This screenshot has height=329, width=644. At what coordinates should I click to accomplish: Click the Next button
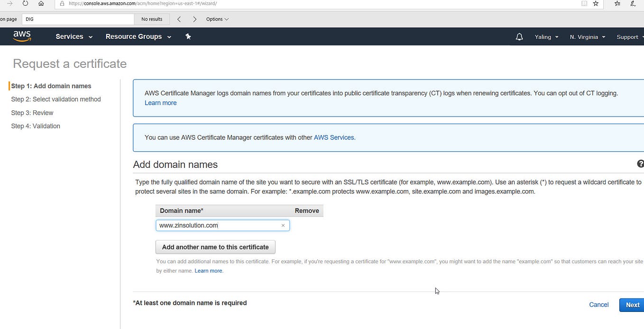633,305
